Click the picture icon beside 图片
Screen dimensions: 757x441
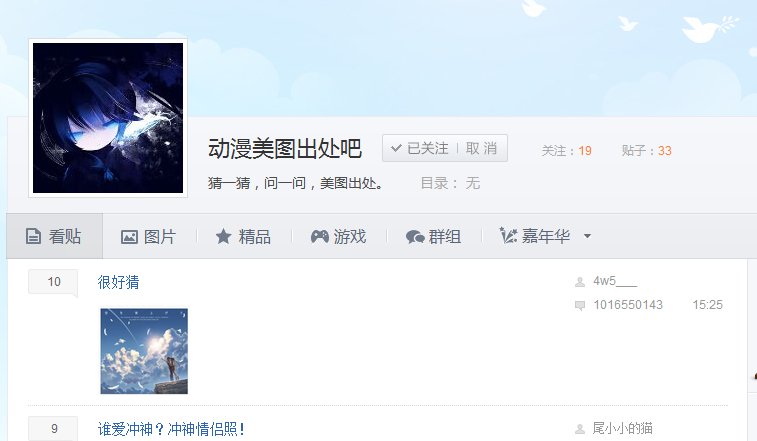pyautogui.click(x=129, y=237)
